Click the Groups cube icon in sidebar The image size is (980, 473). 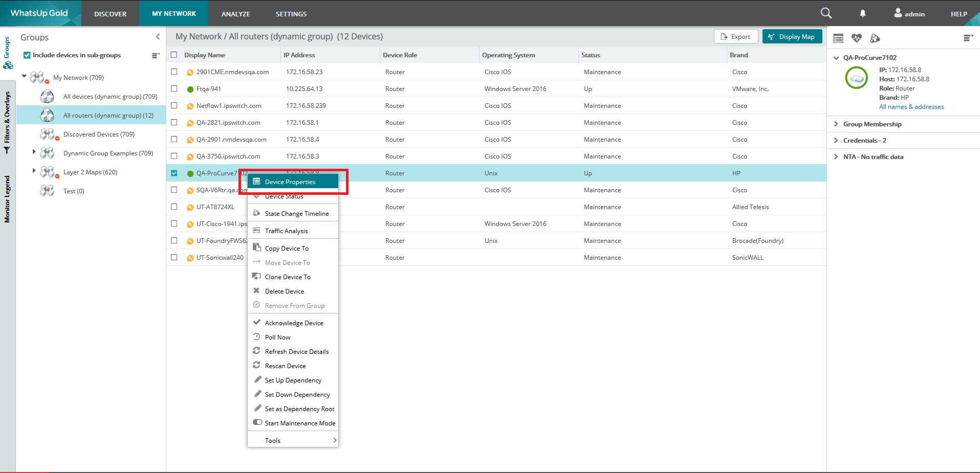click(8, 65)
